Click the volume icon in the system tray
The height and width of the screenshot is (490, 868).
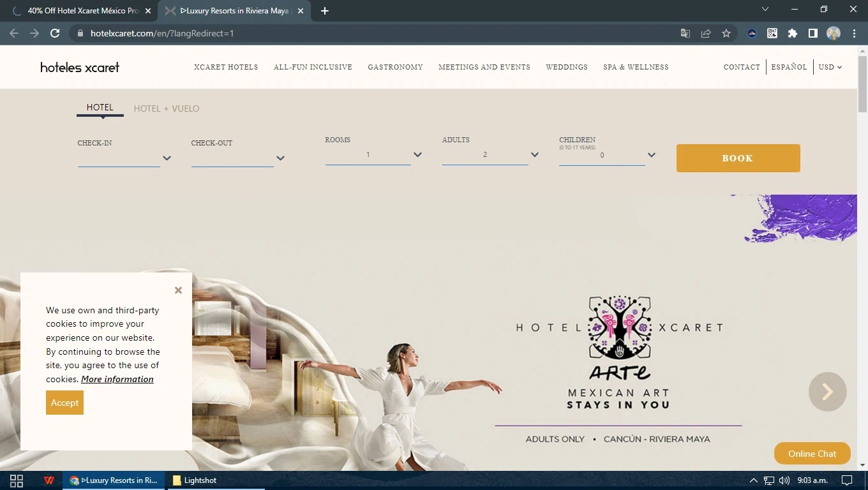click(x=784, y=480)
